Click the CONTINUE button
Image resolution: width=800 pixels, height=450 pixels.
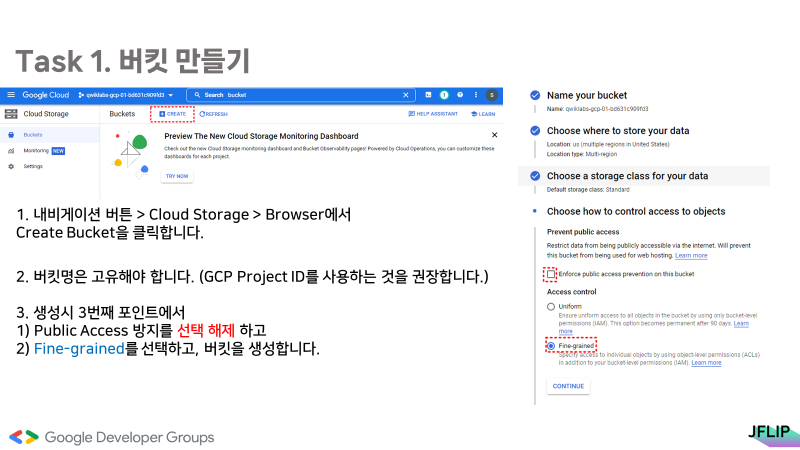[568, 386]
